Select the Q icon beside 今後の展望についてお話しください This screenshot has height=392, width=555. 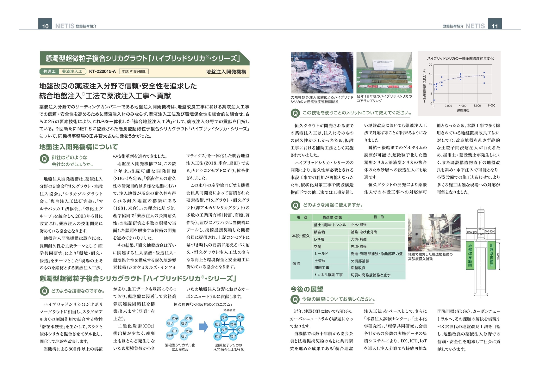tap(295, 299)
